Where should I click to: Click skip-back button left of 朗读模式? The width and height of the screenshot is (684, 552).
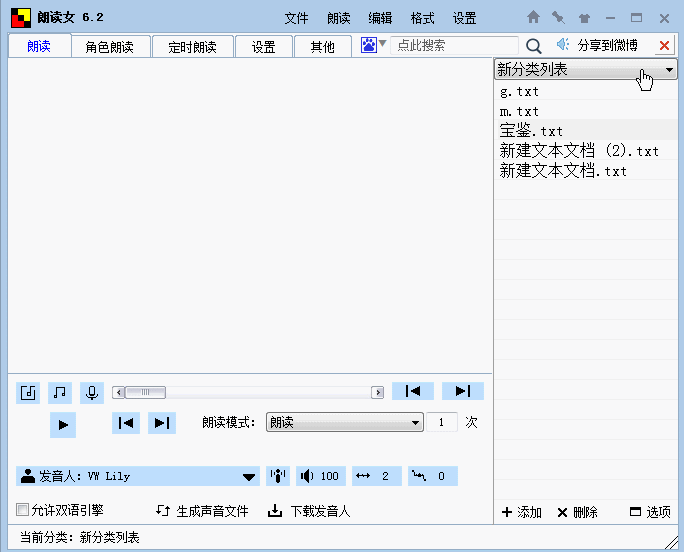pos(126,423)
